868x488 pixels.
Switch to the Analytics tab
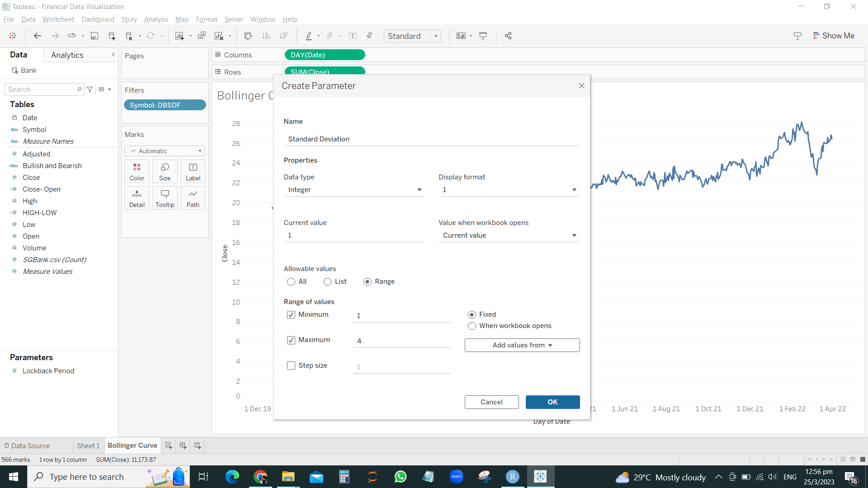click(67, 55)
